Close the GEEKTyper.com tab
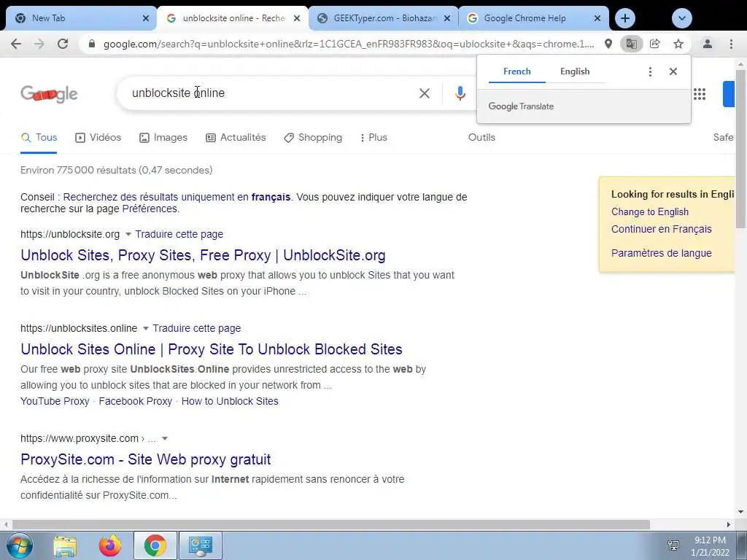This screenshot has height=560, width=747. tap(447, 18)
